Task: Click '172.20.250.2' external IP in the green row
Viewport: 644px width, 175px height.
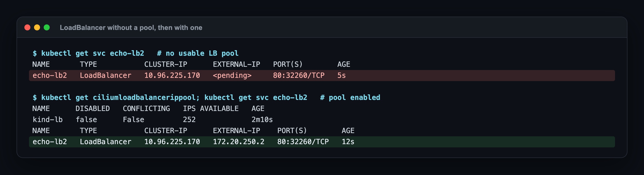Action: (239, 142)
